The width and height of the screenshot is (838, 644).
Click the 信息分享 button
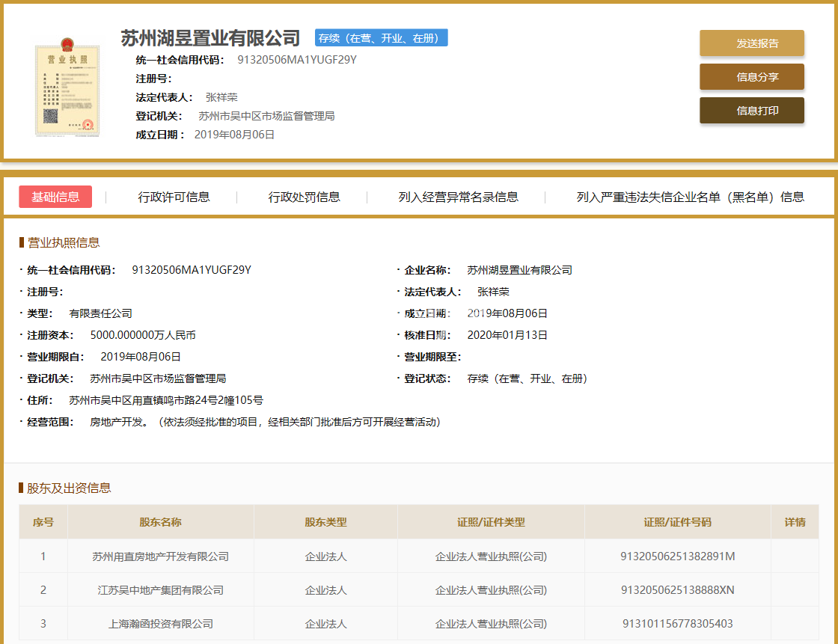pyautogui.click(x=751, y=77)
